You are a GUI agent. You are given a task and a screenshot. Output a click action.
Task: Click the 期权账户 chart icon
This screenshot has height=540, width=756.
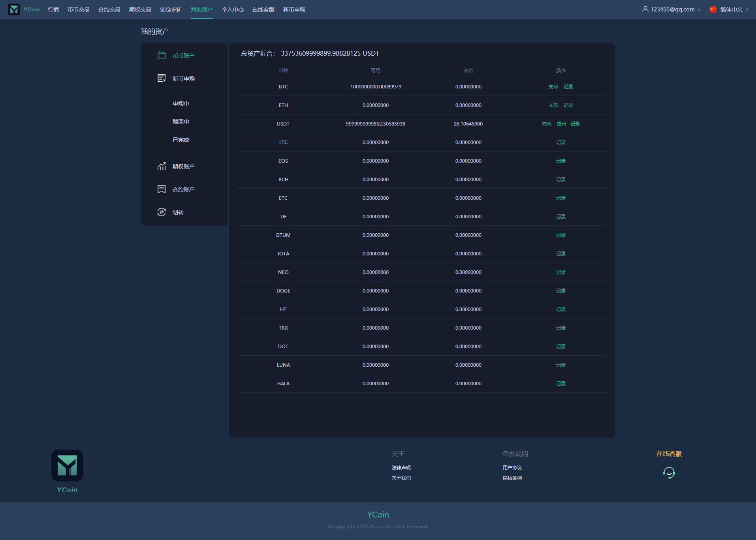click(x=162, y=166)
